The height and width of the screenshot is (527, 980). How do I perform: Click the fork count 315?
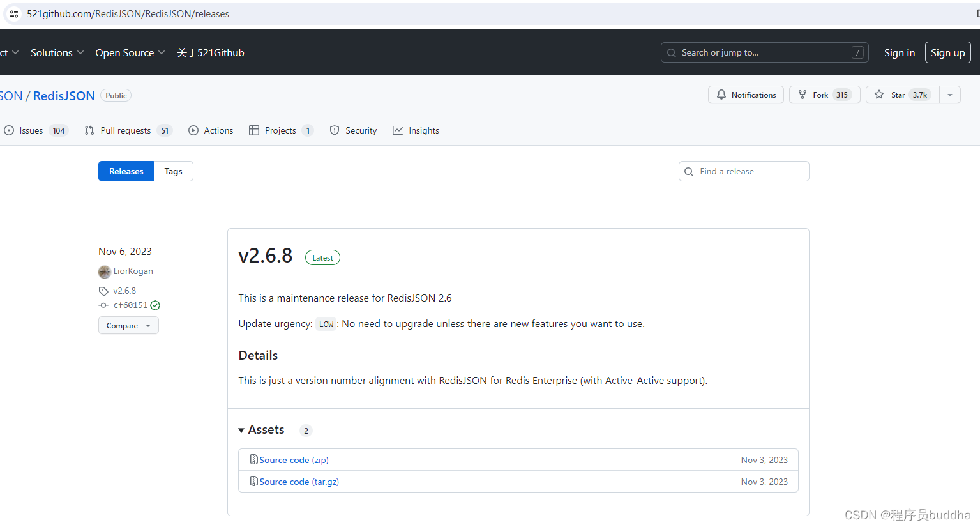coord(842,95)
